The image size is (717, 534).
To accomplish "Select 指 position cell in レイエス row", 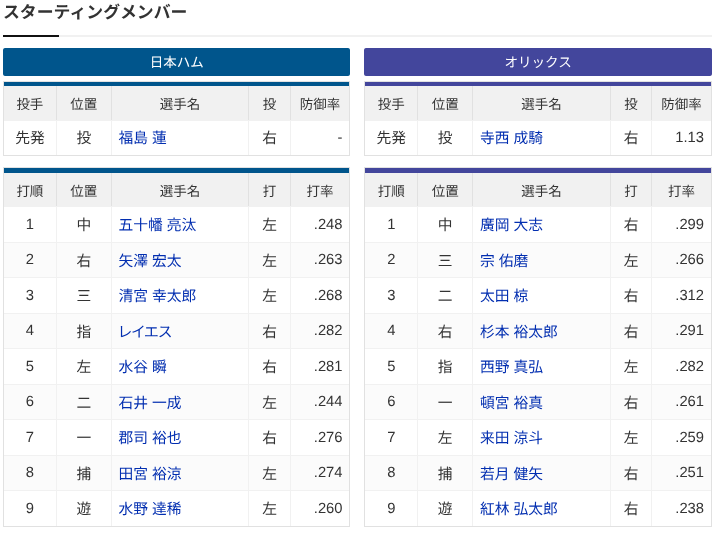I will pyautogui.click(x=84, y=331).
